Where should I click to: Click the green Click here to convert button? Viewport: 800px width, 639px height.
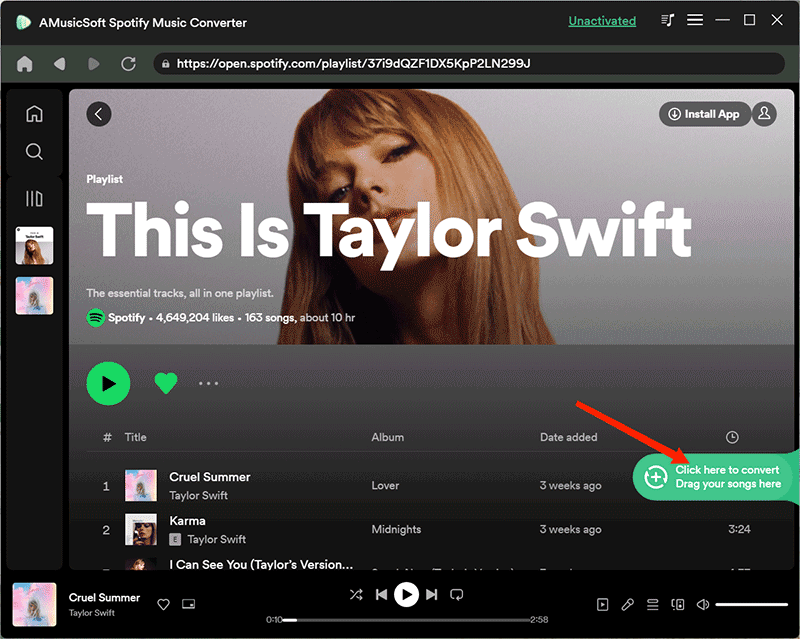[x=714, y=477]
